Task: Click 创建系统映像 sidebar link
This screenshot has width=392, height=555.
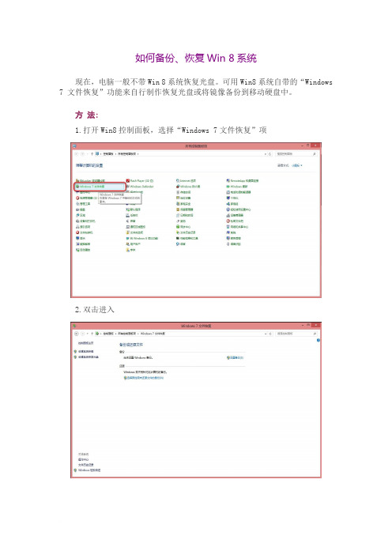Action: pyautogui.click(x=85, y=352)
